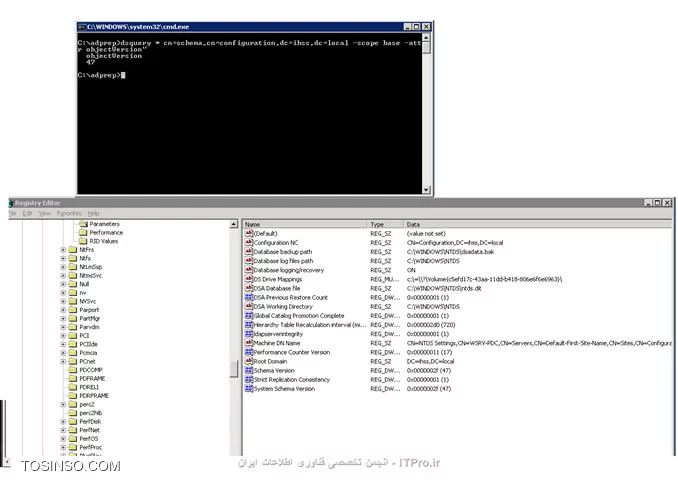Viewport: 678px width, 487px height.
Task: Open the View menu in Registry Editor
Action: point(45,213)
